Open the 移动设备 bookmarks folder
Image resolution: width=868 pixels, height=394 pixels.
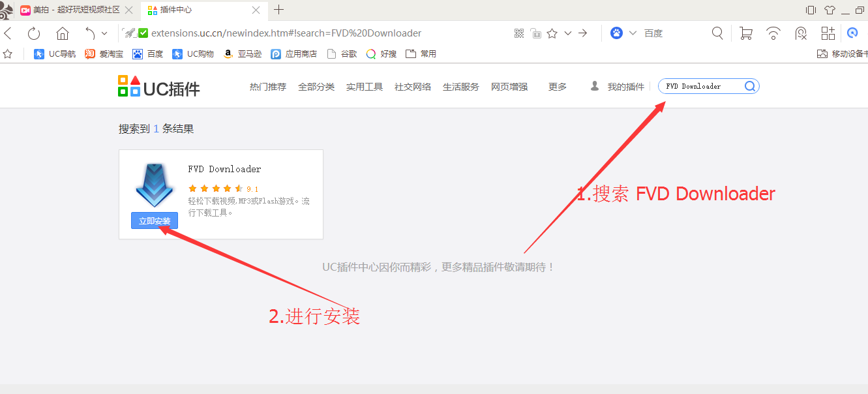[x=842, y=54]
